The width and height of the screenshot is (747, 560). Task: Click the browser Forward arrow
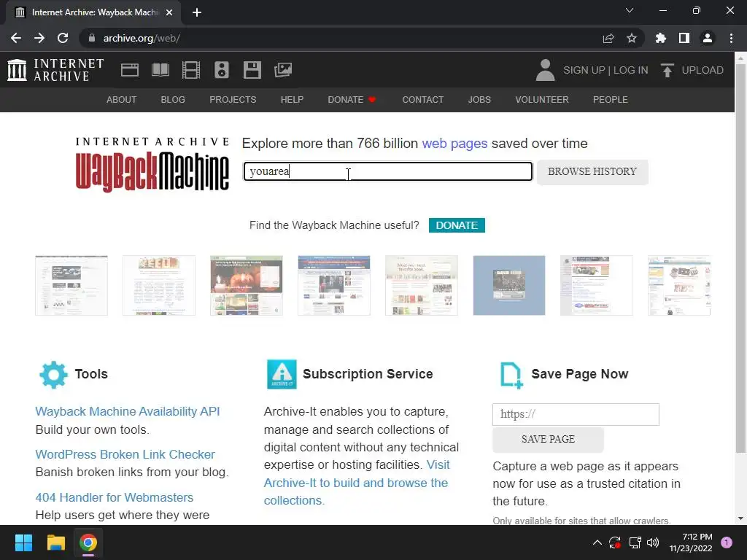pyautogui.click(x=39, y=38)
